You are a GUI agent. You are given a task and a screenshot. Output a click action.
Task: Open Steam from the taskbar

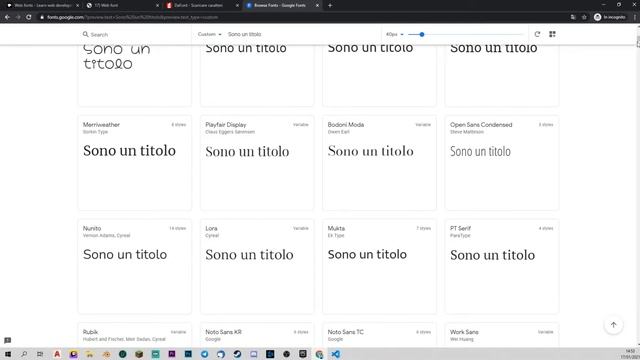[237, 354]
